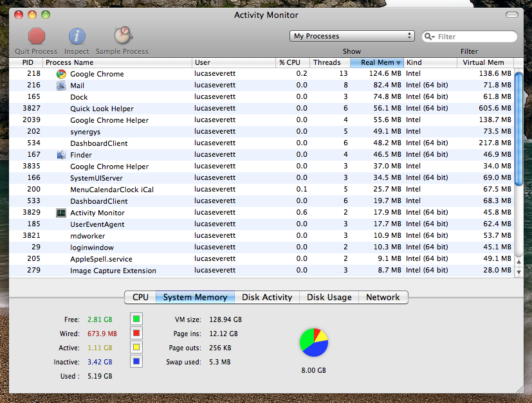Switch to the Disk Usage tab
The height and width of the screenshot is (403, 532).
pos(329,297)
